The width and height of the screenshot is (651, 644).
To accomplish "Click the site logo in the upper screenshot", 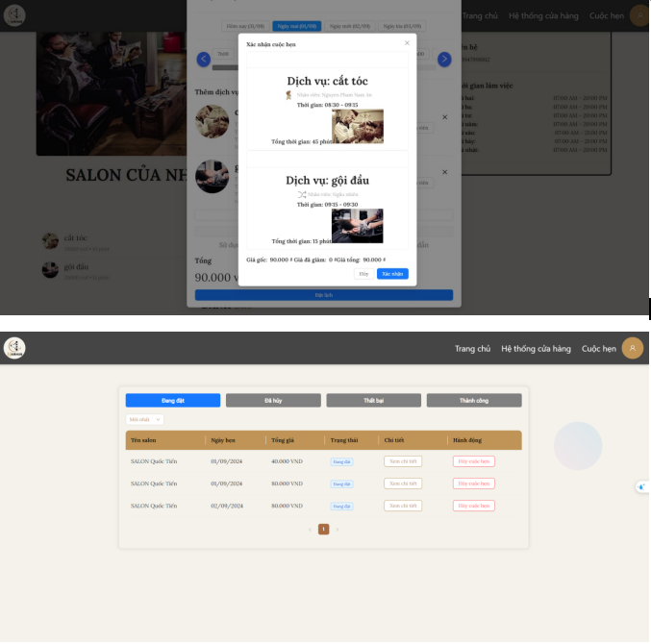I will coord(14,15).
